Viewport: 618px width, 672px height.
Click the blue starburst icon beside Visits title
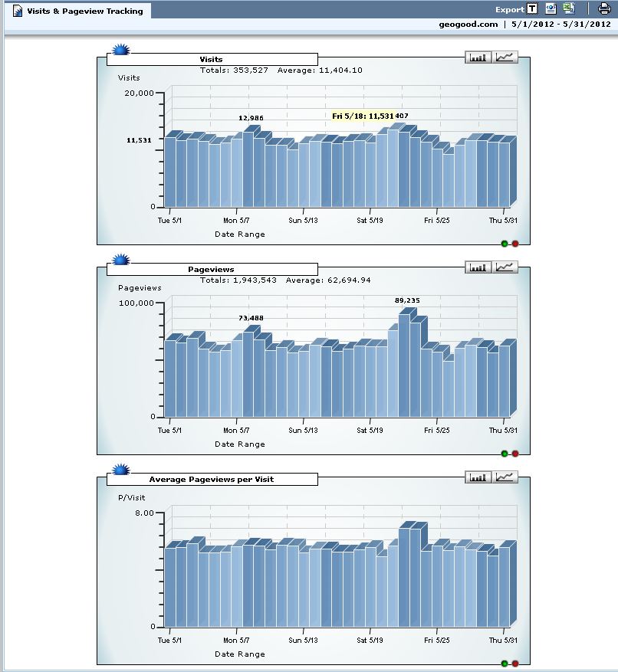[120, 51]
